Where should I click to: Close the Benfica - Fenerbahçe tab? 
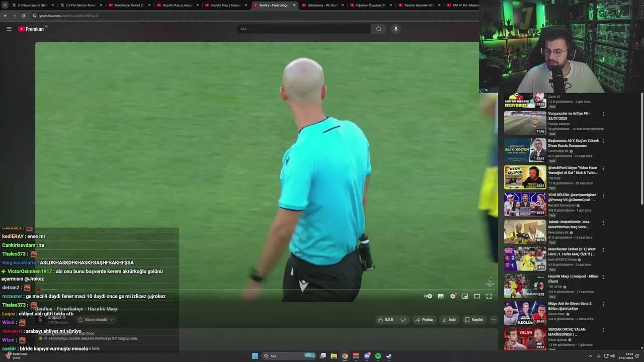[x=294, y=5]
